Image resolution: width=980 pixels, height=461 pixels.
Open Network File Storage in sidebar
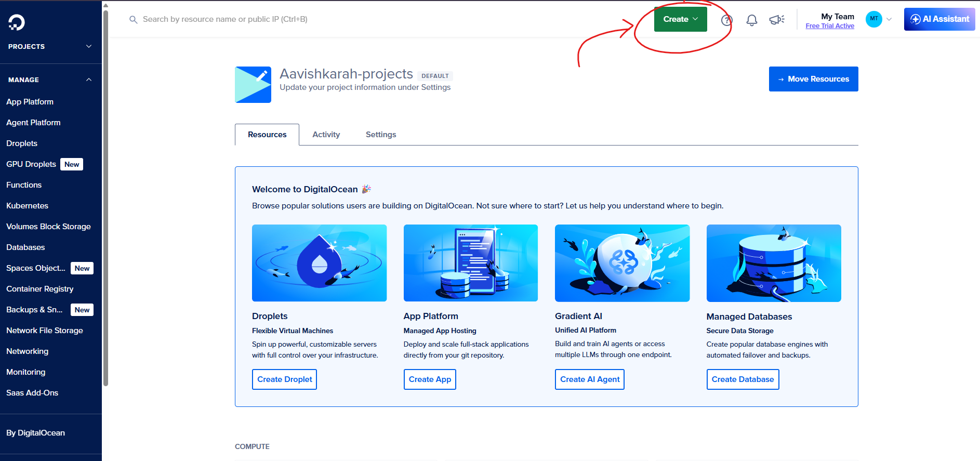click(x=45, y=331)
